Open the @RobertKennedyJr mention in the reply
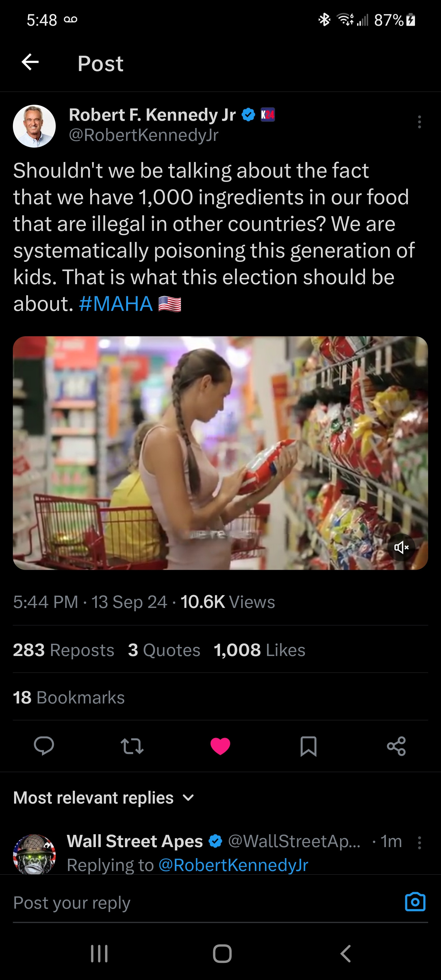 pos(233,865)
